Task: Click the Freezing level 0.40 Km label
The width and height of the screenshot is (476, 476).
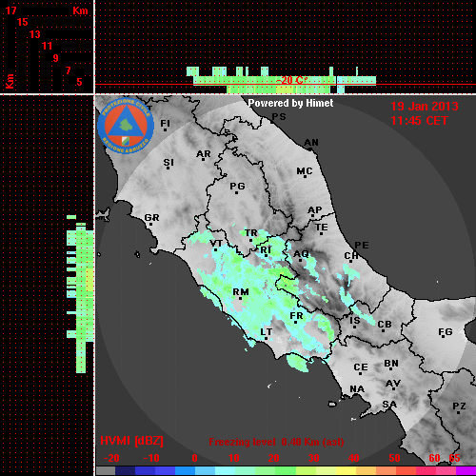Action: tap(276, 442)
